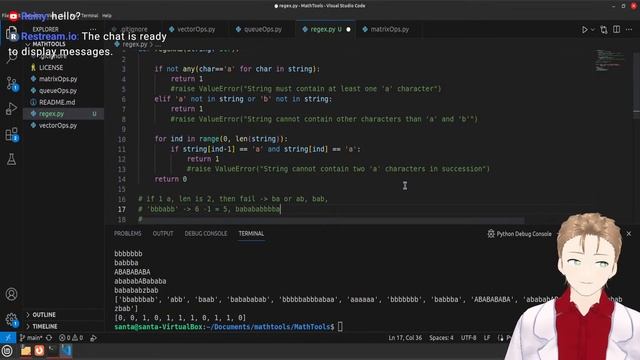Open the Terminal menu in menu bar
Viewport: 640px width, 360px height.
(x=89, y=16)
